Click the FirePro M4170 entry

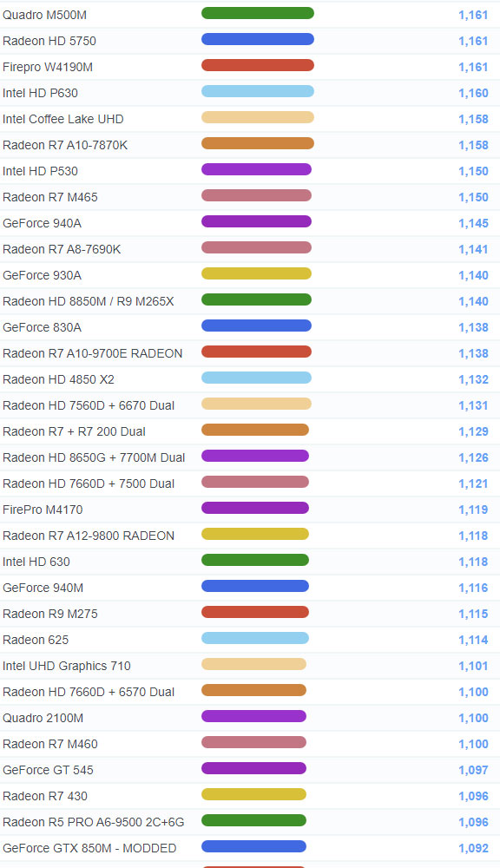(x=43, y=510)
